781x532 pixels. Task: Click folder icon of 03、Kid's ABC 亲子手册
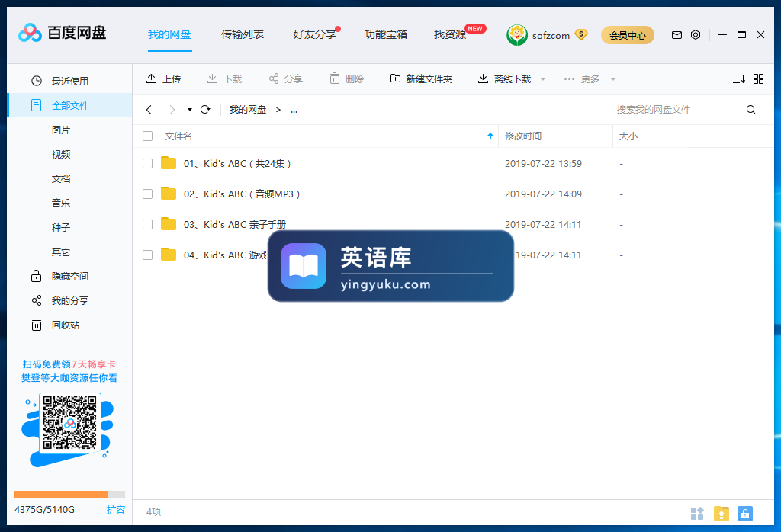click(169, 224)
